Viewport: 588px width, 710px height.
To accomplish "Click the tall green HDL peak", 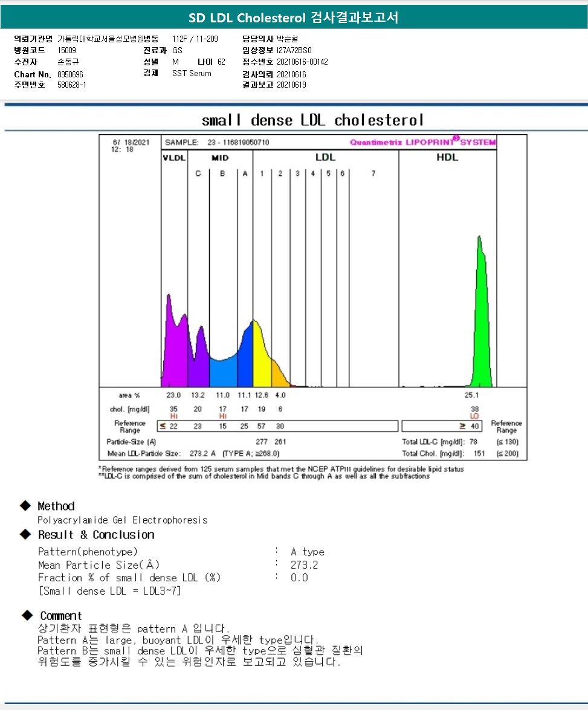I will pos(480,326).
